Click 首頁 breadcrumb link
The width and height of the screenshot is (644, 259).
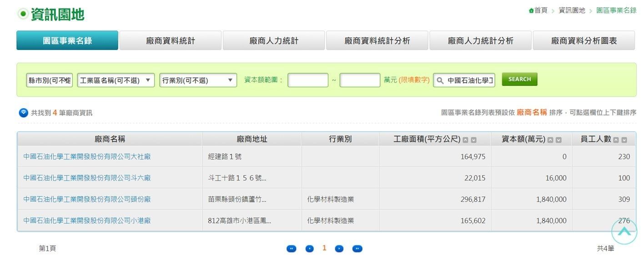541,10
